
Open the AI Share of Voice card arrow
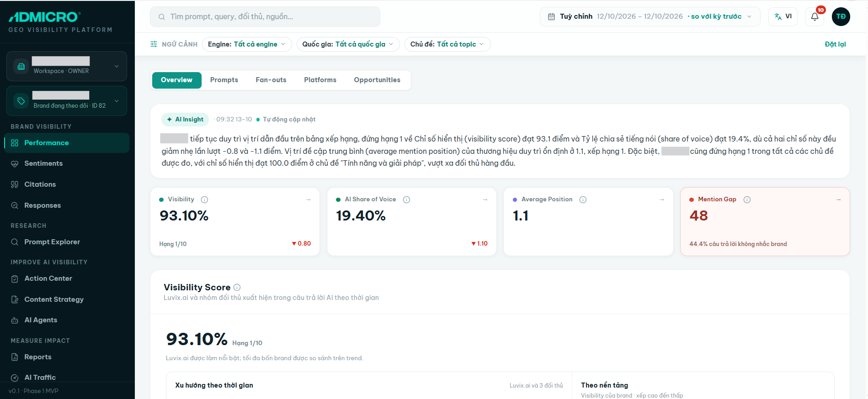(485, 199)
